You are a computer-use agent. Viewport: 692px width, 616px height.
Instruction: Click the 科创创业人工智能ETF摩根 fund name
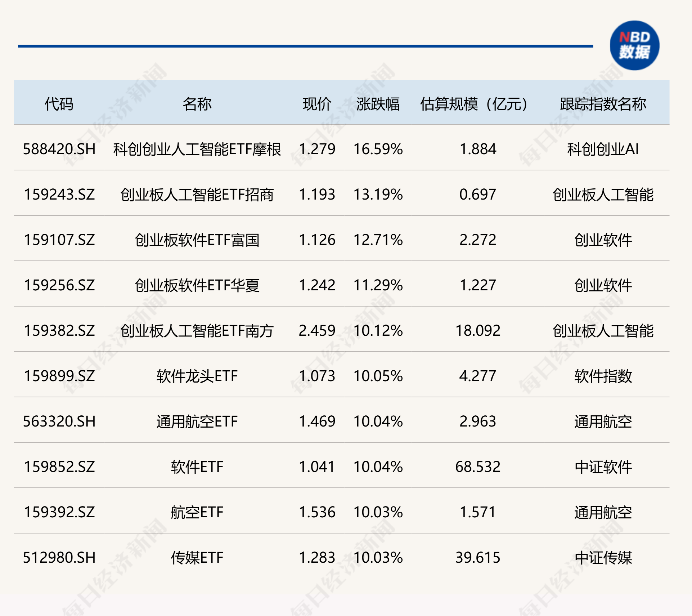click(198, 151)
